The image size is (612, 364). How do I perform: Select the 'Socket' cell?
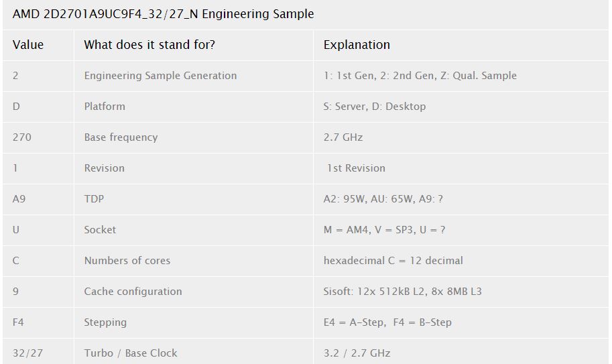point(100,230)
